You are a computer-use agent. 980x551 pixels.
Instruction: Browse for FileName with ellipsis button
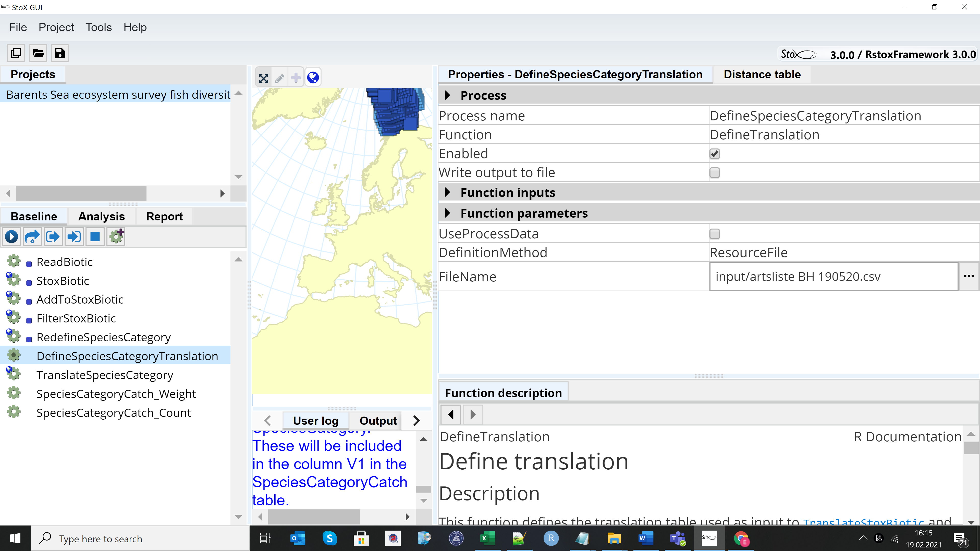969,277
